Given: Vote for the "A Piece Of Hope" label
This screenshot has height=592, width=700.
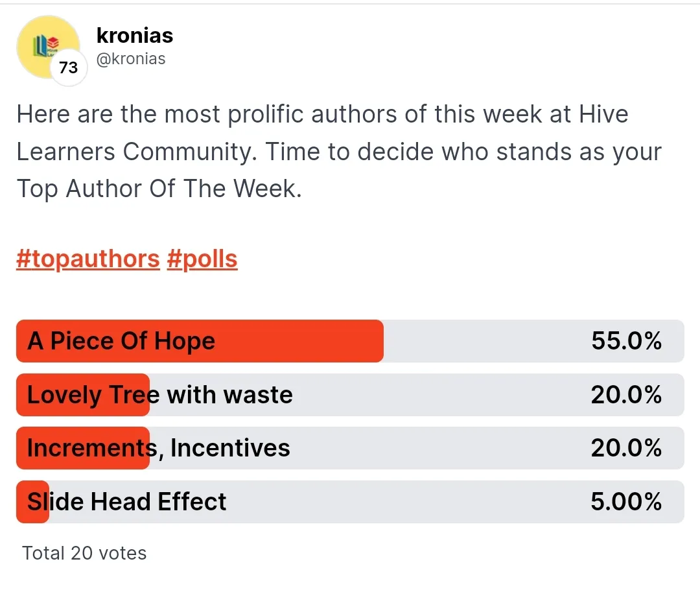Looking at the screenshot, I should pos(121,341).
